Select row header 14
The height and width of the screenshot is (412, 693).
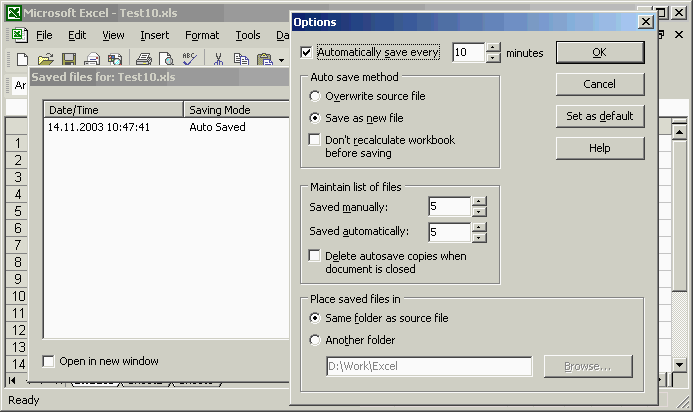(17, 364)
